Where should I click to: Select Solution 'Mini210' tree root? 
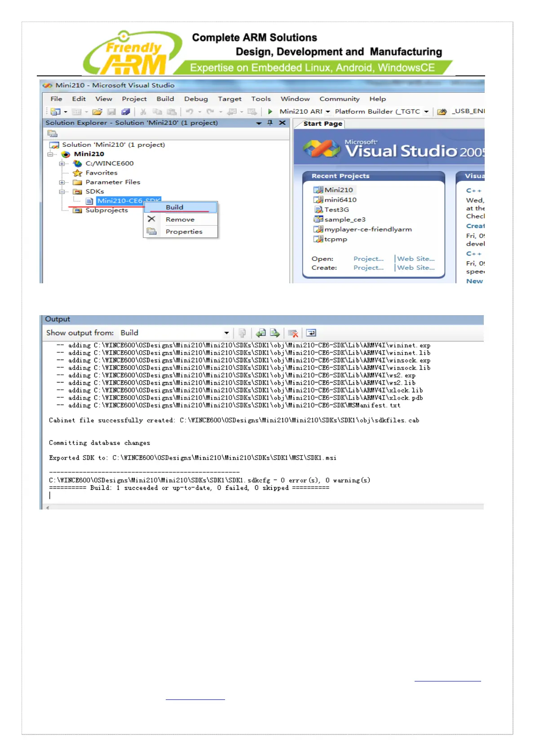(113, 145)
